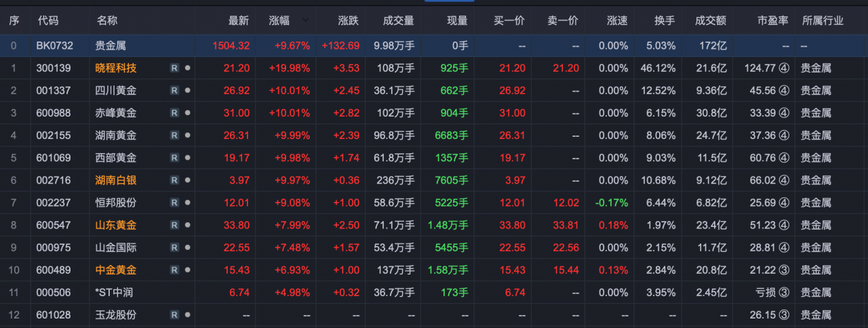The width and height of the screenshot is (868, 328).
Task: Click circled ③ icon after 中金黄金's 21.22
Action: tap(784, 270)
